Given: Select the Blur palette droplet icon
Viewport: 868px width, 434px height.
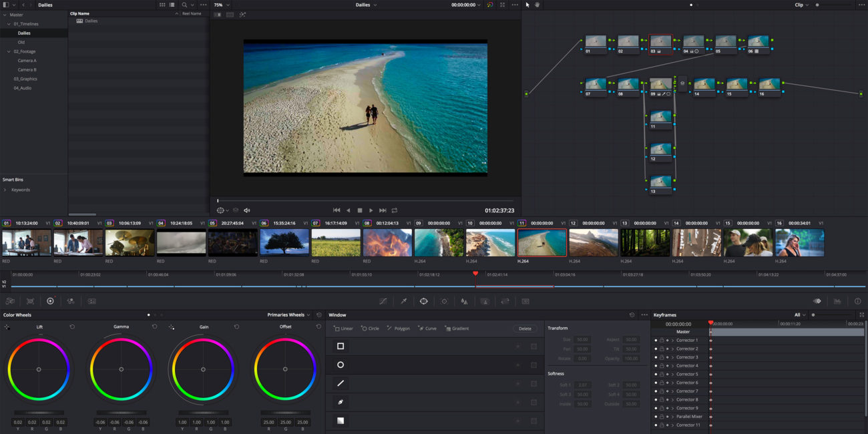Looking at the screenshot, I should [x=464, y=300].
